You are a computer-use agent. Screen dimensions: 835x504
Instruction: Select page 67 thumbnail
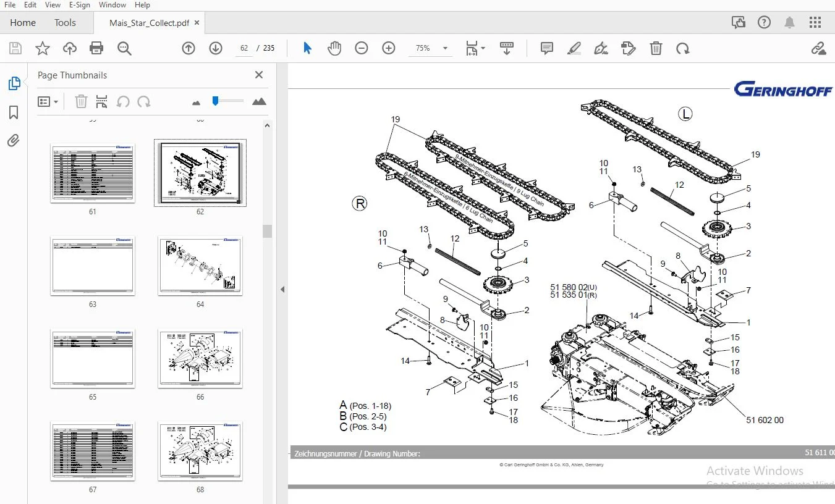pyautogui.click(x=93, y=451)
